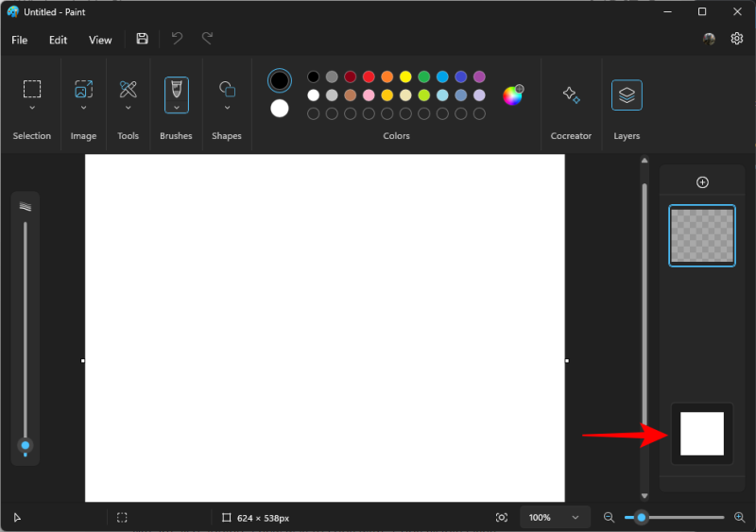
Task: Expand the Brushes dropdown chevron
Action: click(x=177, y=108)
